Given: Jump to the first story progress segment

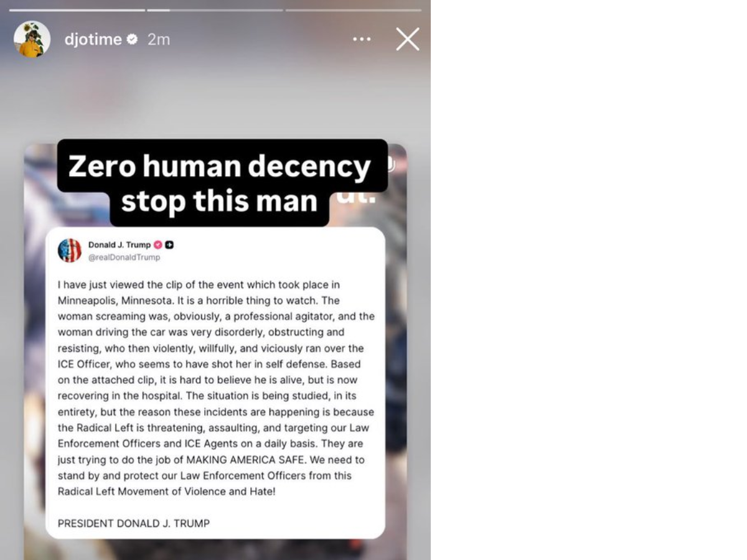Looking at the screenshot, I should pyautogui.click(x=77, y=10).
